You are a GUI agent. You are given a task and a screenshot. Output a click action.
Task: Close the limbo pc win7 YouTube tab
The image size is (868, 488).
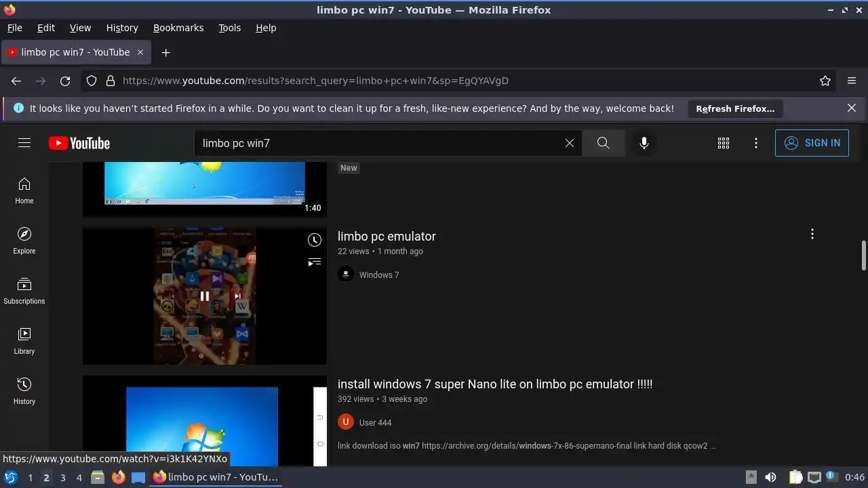(140, 52)
